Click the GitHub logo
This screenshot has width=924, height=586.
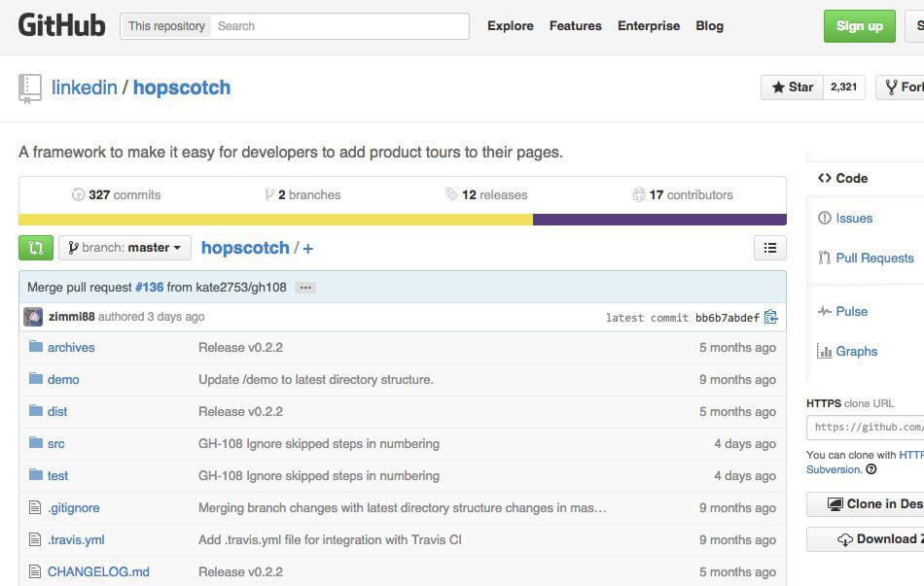click(61, 26)
